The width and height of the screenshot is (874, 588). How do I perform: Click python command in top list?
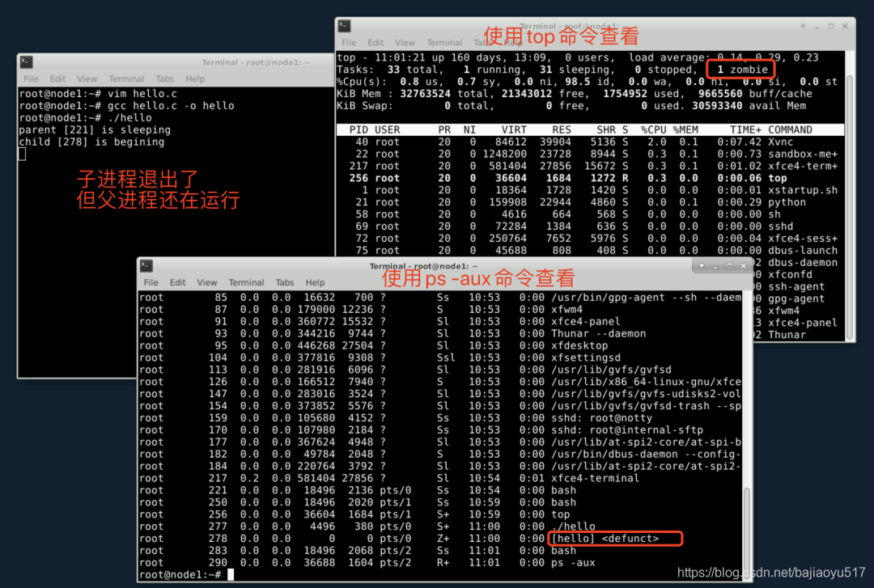(787, 202)
